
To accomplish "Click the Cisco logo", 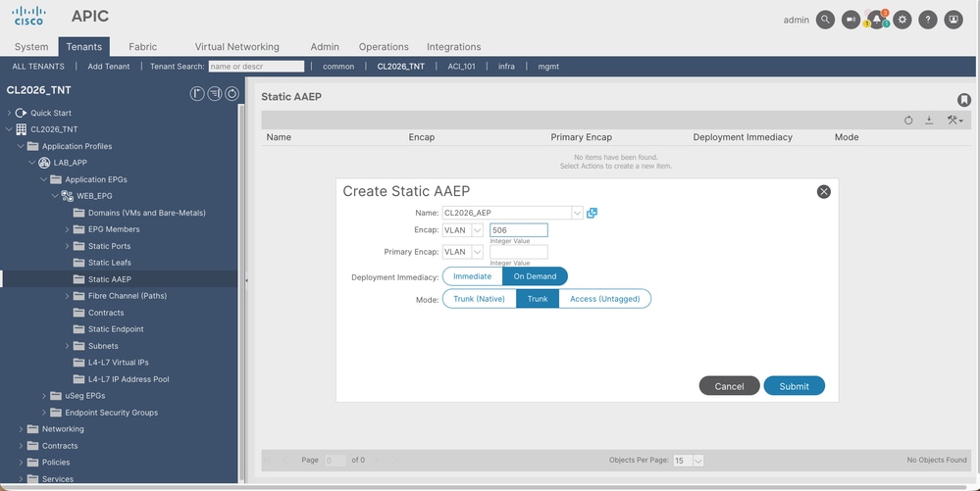I will pos(28,17).
